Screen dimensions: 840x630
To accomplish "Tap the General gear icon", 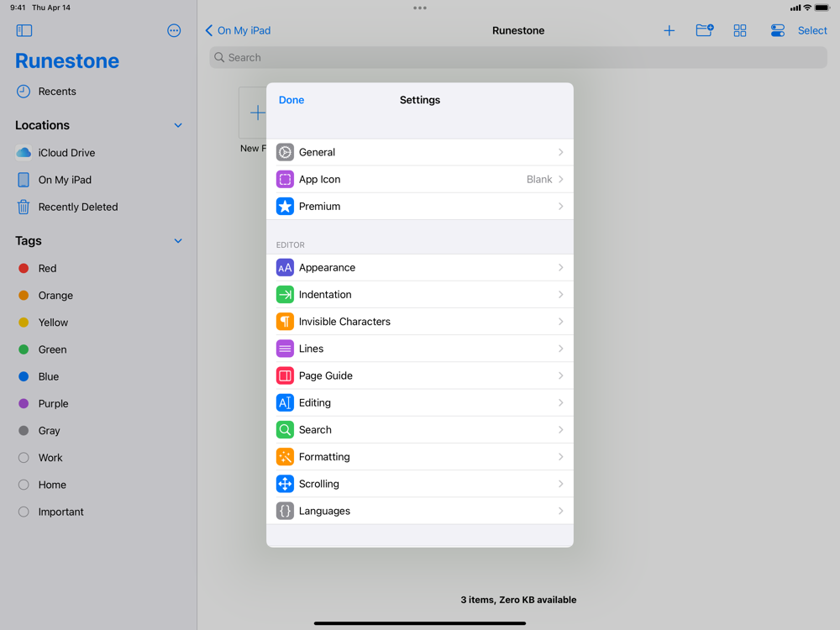I will click(285, 152).
